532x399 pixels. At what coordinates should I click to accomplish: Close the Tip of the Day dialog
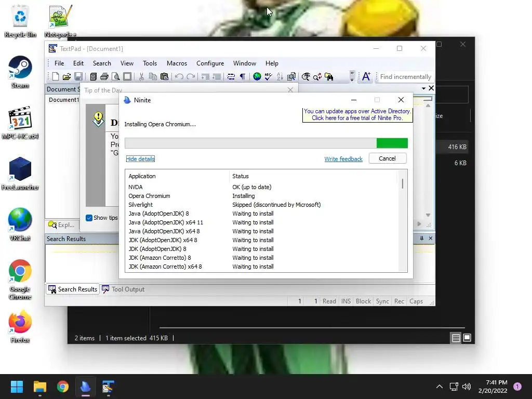[290, 90]
